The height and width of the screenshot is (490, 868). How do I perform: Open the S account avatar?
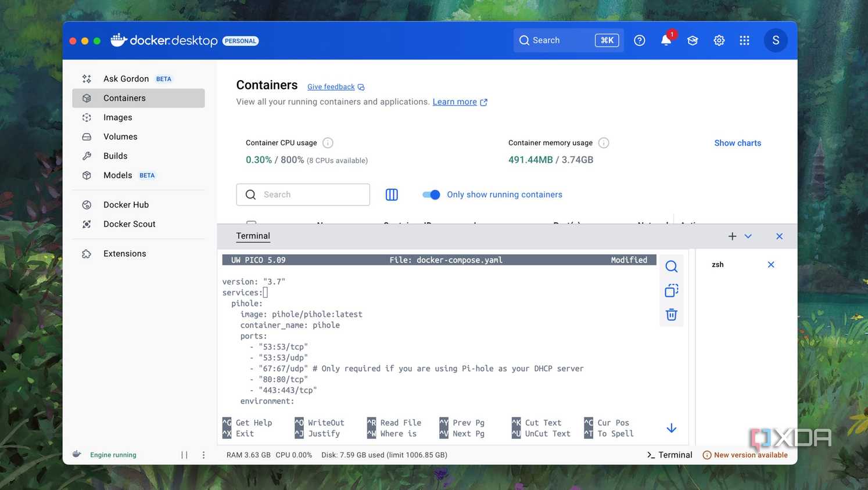(776, 40)
